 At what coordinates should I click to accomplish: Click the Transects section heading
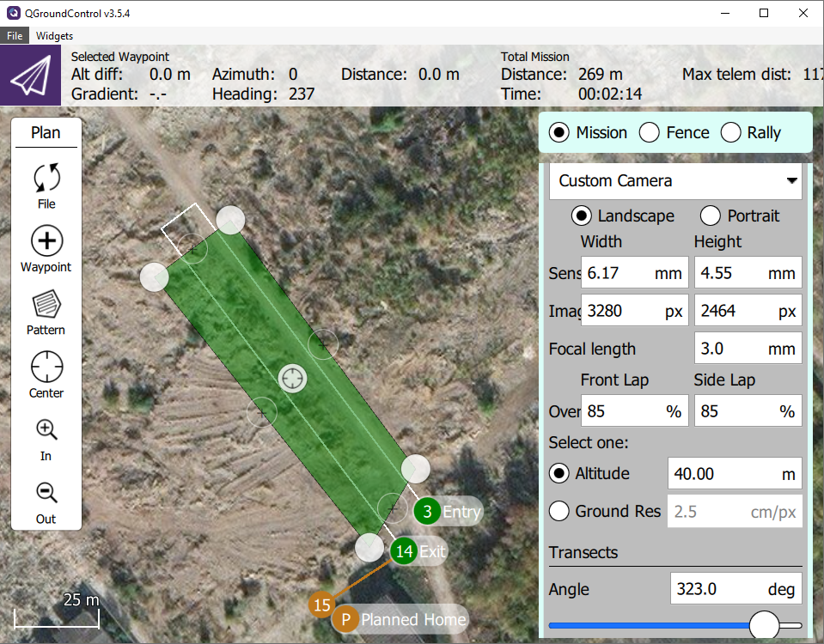[x=583, y=553]
